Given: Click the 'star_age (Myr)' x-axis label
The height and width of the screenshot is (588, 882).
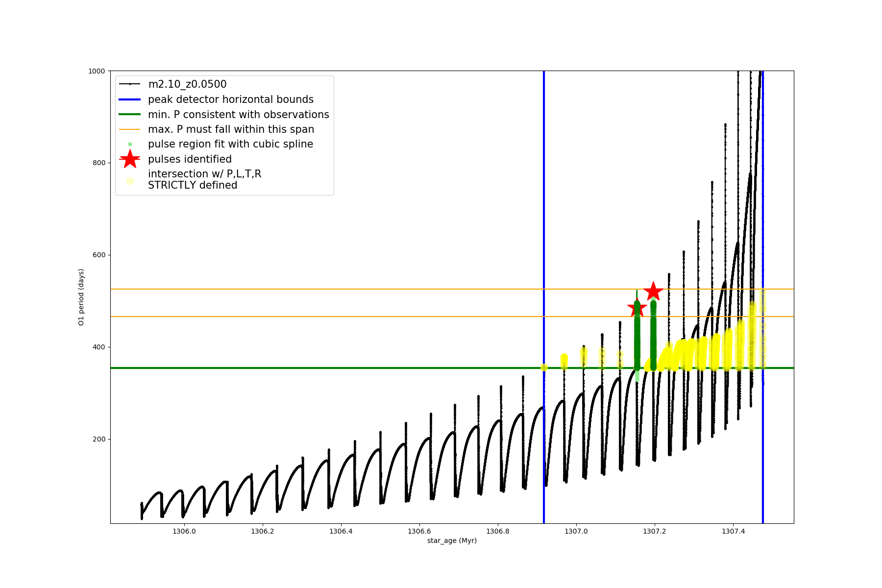Looking at the screenshot, I should click(x=452, y=540).
